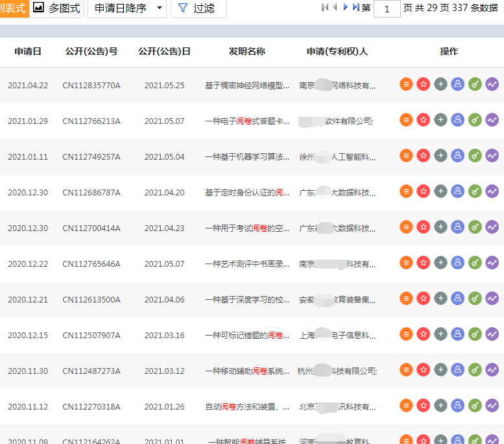Screen dimensions: 504x444
Task: Click application date 2020.11.30
Action: click(x=28, y=371)
